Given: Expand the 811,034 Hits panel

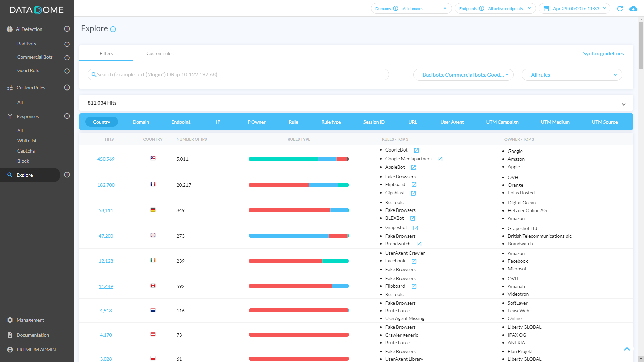Looking at the screenshot, I should click(x=624, y=104).
